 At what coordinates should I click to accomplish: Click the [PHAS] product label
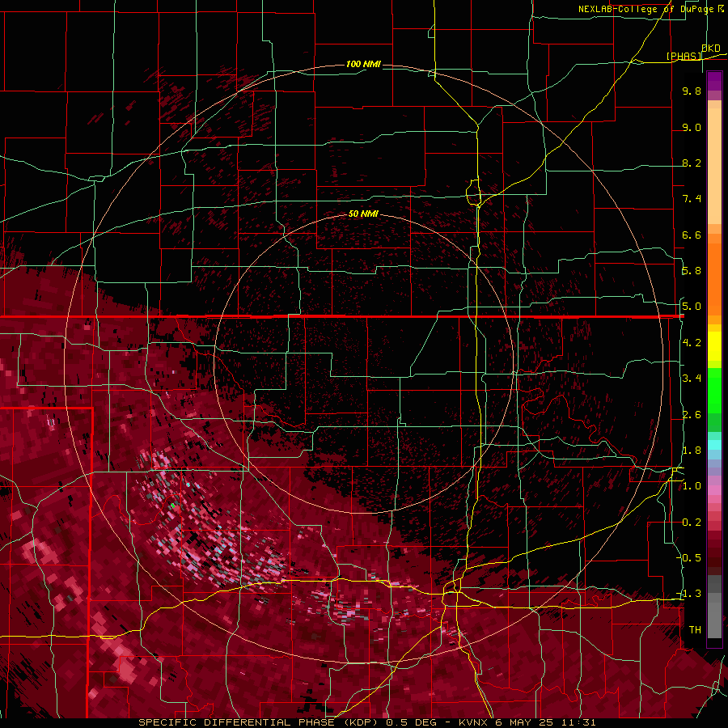pos(684,56)
